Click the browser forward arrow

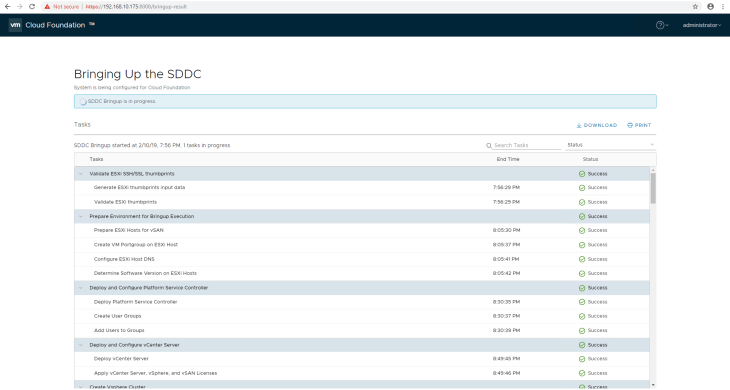[x=20, y=7]
